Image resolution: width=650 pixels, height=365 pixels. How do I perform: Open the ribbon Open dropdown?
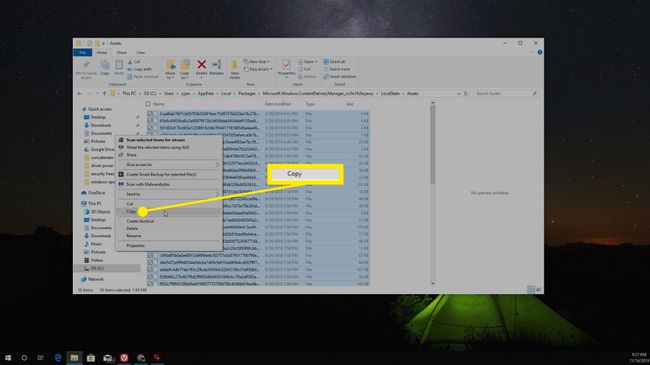tap(308, 62)
